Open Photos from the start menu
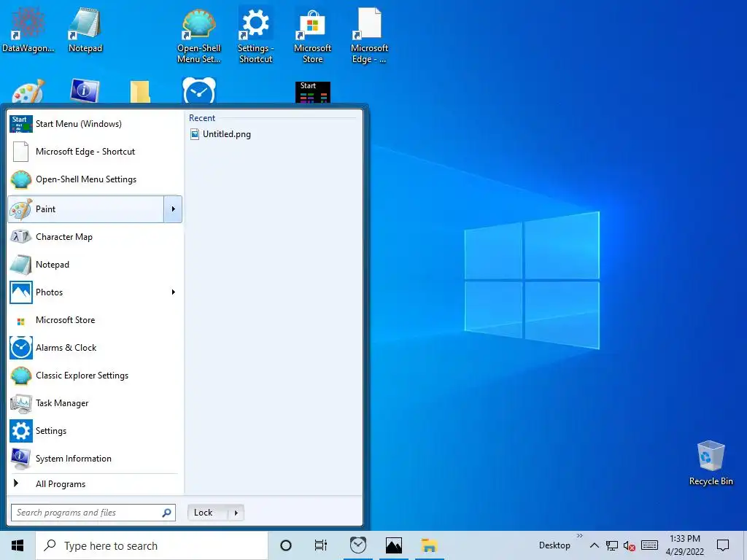Image resolution: width=747 pixels, height=560 pixels. click(95, 292)
